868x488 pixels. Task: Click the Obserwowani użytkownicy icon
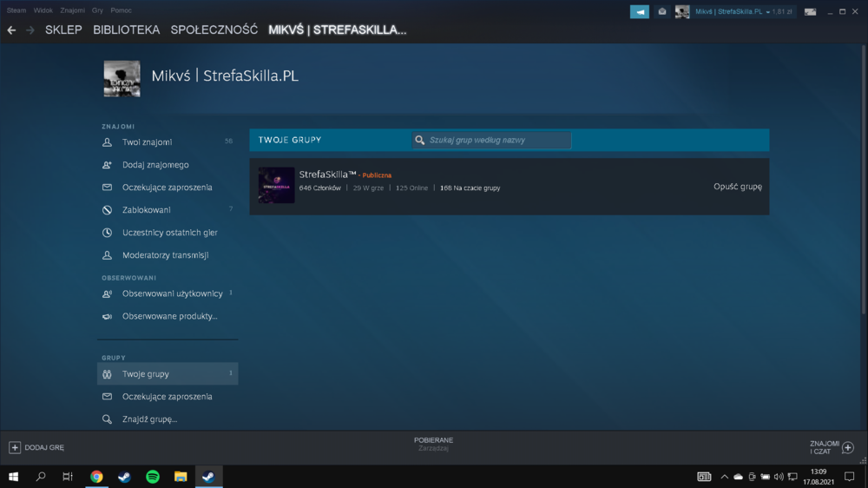point(107,294)
